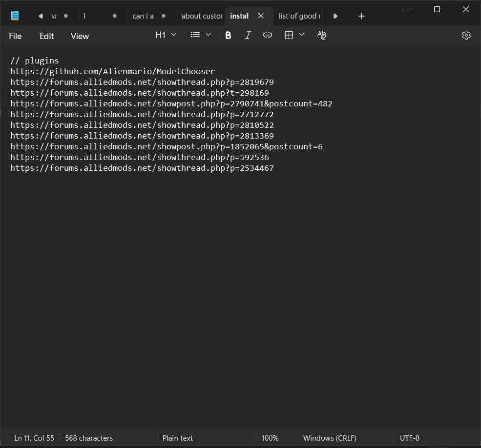Viewport: 481px width, 448px height.
Task: Expand the bullet list dropdown
Action: [x=201, y=35]
